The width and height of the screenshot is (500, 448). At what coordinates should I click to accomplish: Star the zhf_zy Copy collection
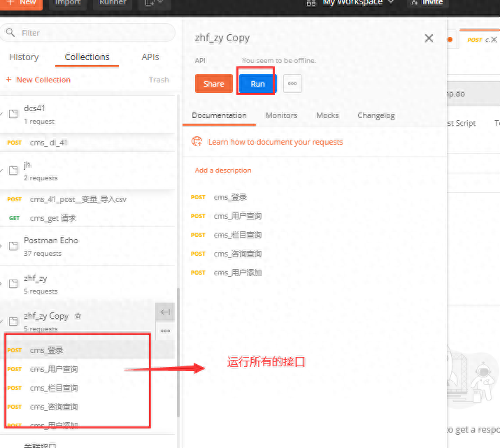(78, 316)
